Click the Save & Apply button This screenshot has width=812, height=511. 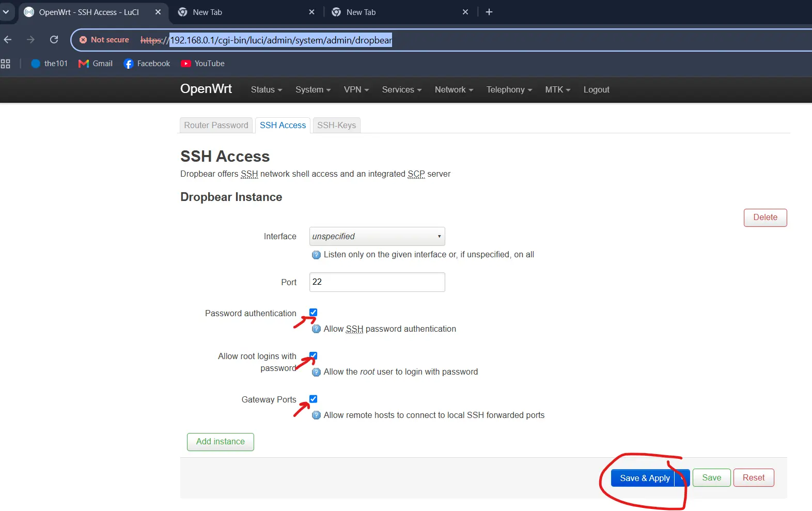pos(644,478)
